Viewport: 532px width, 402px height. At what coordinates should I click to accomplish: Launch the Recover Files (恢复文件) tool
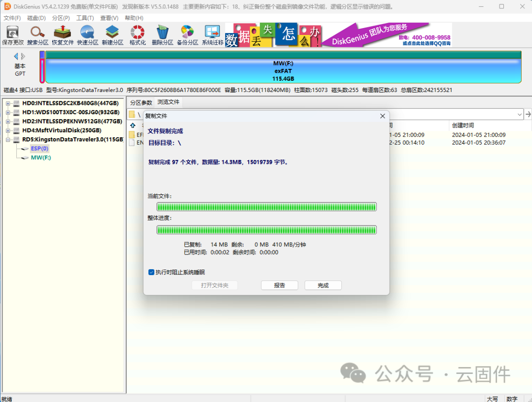[63, 35]
